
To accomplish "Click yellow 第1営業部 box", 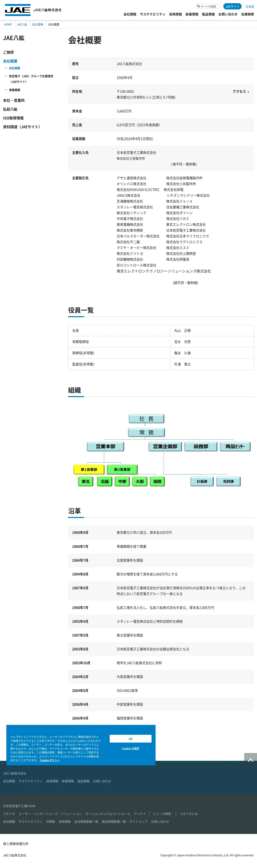I will (x=89, y=469).
